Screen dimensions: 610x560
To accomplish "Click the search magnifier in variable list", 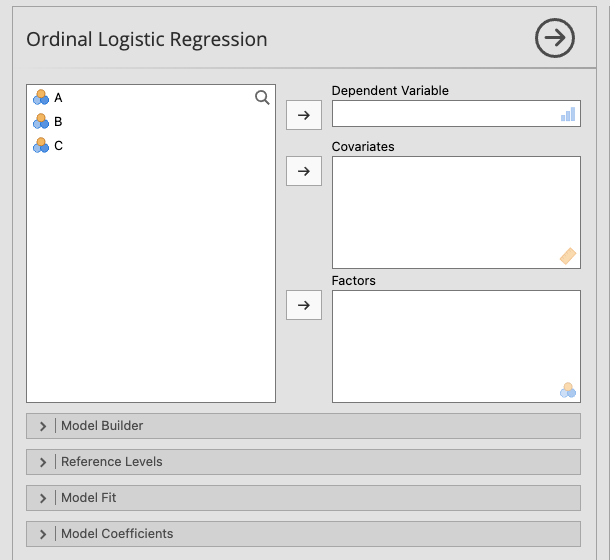I will [x=262, y=97].
